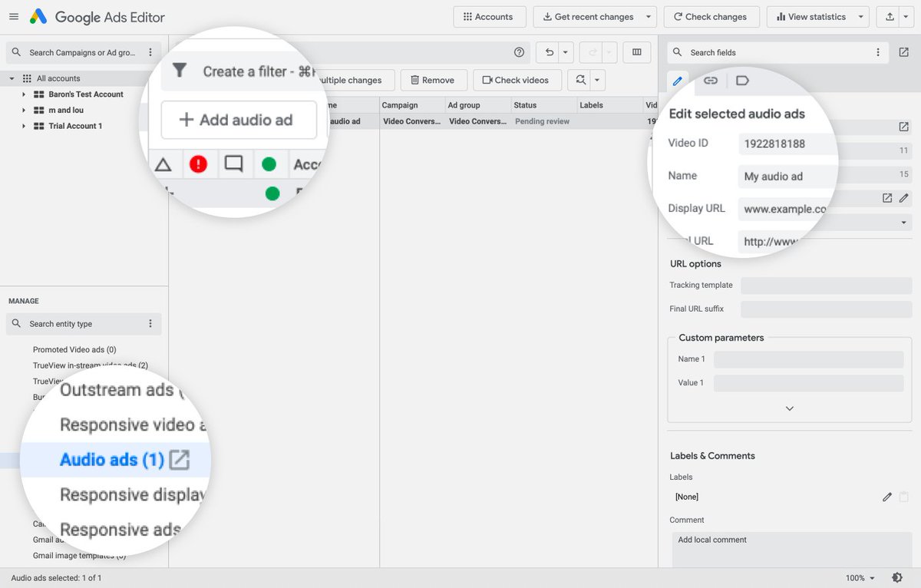Click the pencil icon beside Display URL
This screenshot has width=921, height=588.
click(x=904, y=198)
